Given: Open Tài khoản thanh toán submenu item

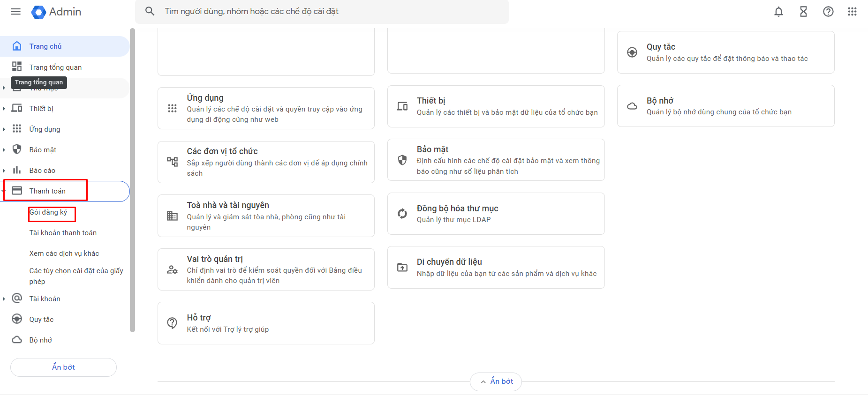Looking at the screenshot, I should pos(63,233).
